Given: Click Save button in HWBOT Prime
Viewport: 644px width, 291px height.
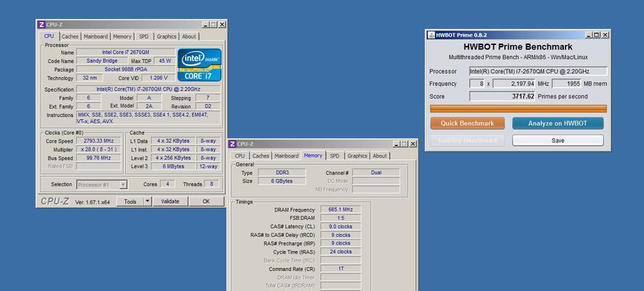Looking at the screenshot, I should pos(557,140).
